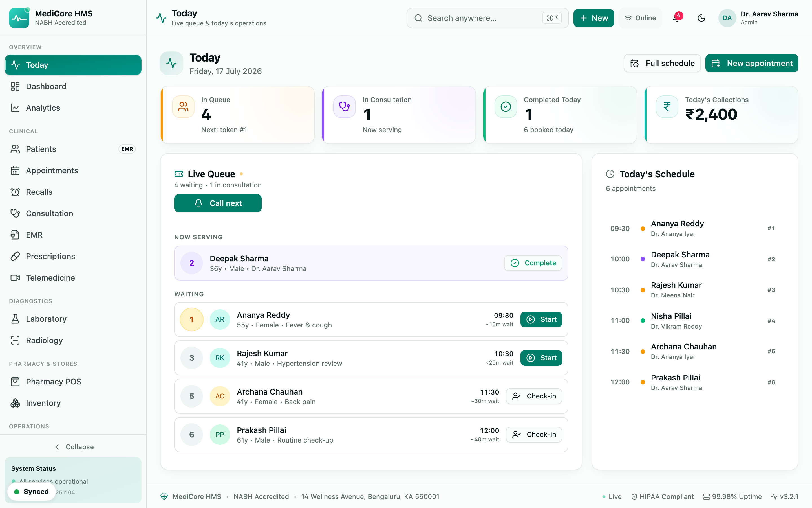The image size is (812, 508).
Task: Focus the Search anywhere field
Action: pyautogui.click(x=487, y=18)
